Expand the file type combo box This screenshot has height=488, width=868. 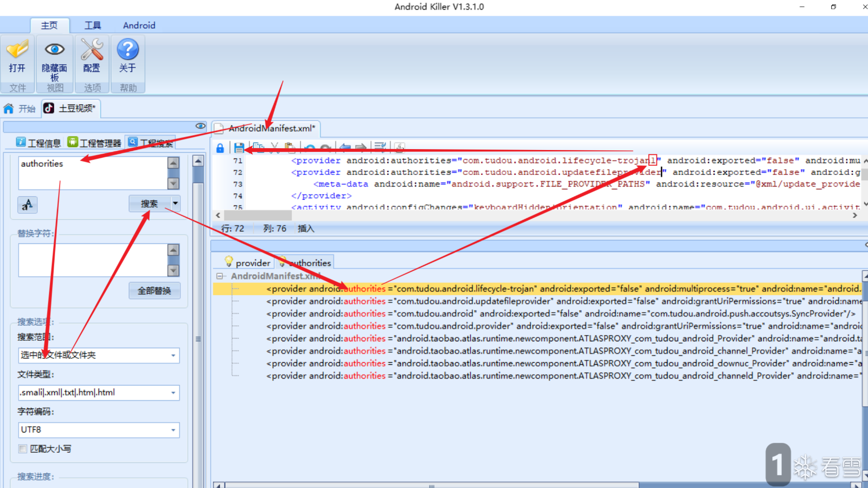click(x=173, y=393)
